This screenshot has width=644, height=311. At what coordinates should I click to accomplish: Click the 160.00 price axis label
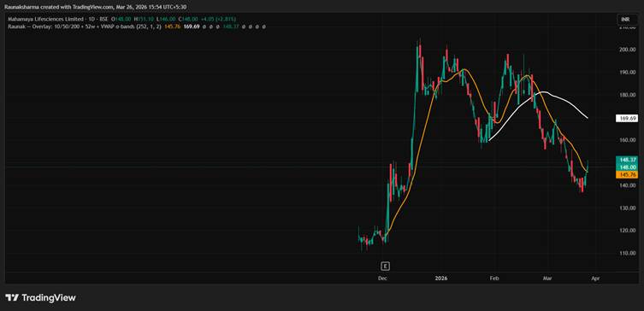pyautogui.click(x=629, y=140)
